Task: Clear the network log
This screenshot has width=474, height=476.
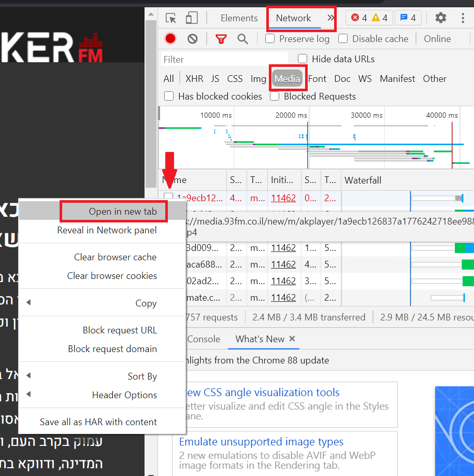Action: point(192,38)
